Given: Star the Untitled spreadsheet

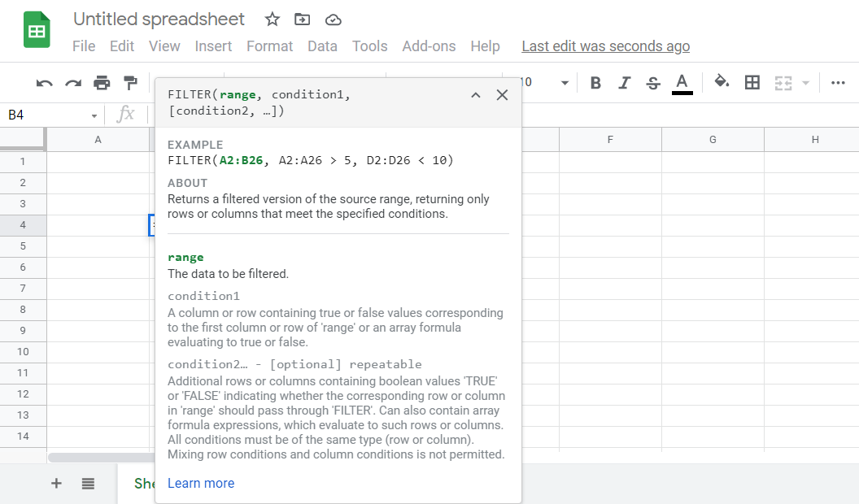Looking at the screenshot, I should [273, 20].
